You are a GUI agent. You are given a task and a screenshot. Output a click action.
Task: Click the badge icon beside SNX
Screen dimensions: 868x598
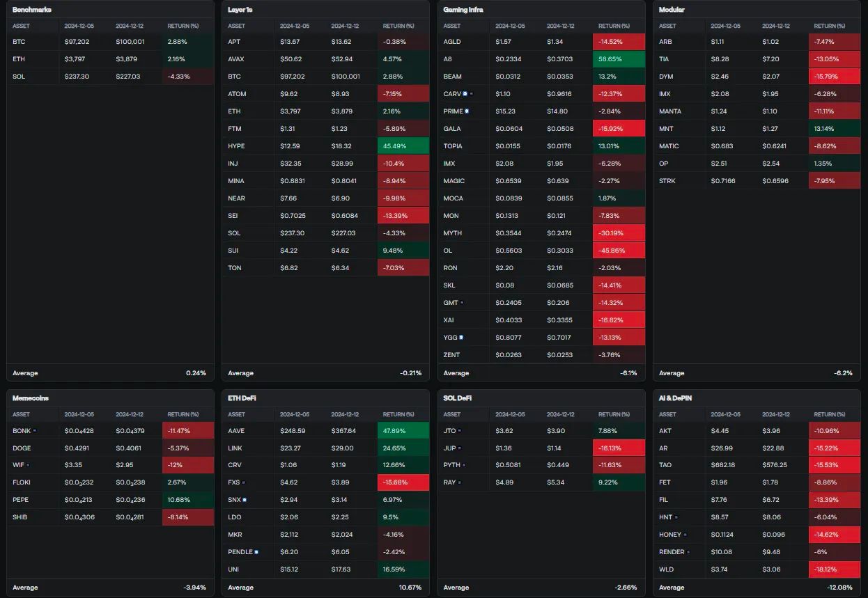[x=245, y=499]
